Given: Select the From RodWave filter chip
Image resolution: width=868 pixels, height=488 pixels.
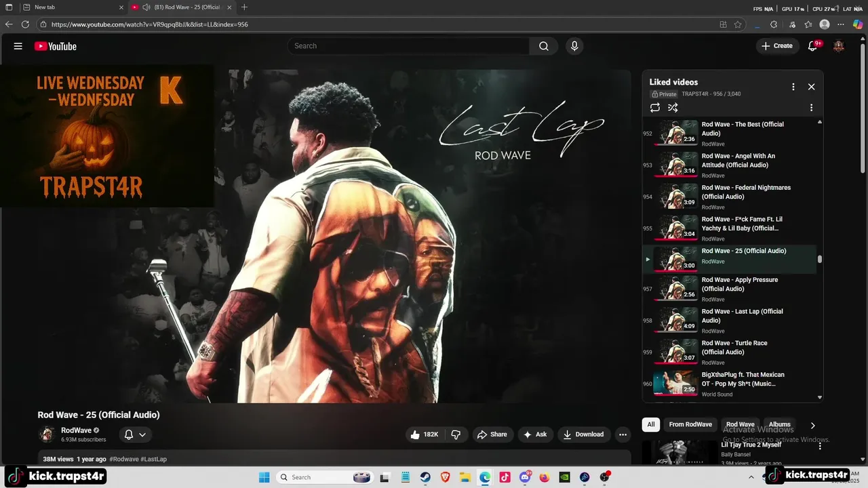Looking at the screenshot, I should click(x=690, y=424).
